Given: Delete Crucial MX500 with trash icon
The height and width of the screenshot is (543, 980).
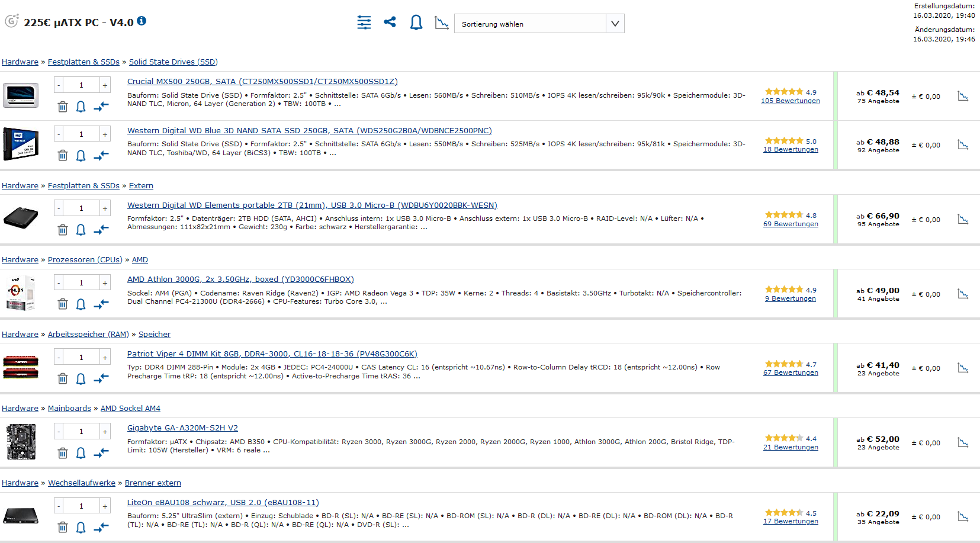Looking at the screenshot, I should click(x=63, y=107).
